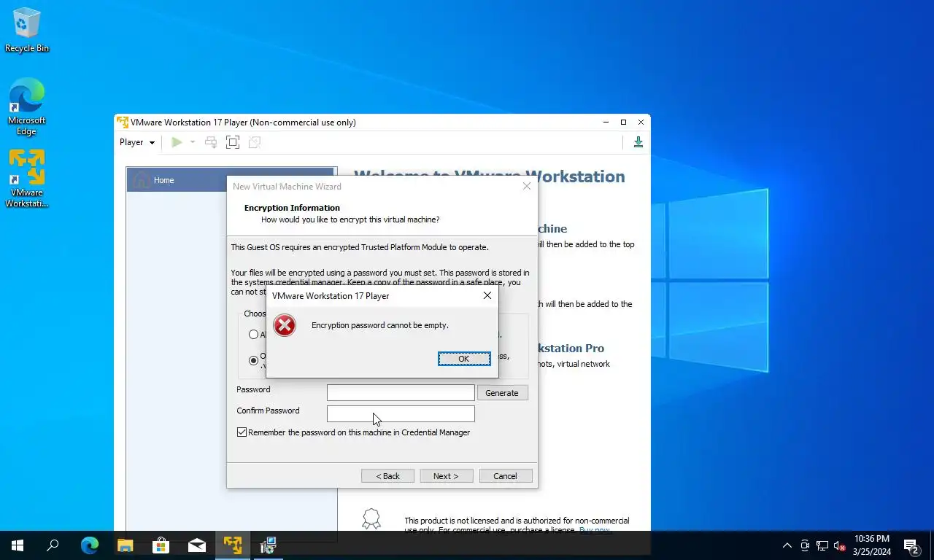Click the Back button in wizard

coord(388,476)
